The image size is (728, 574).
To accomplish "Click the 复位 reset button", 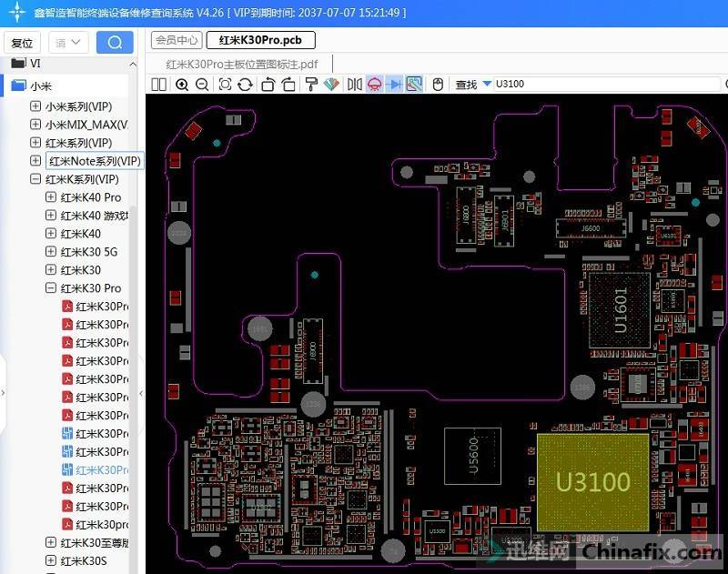I will [x=22, y=43].
